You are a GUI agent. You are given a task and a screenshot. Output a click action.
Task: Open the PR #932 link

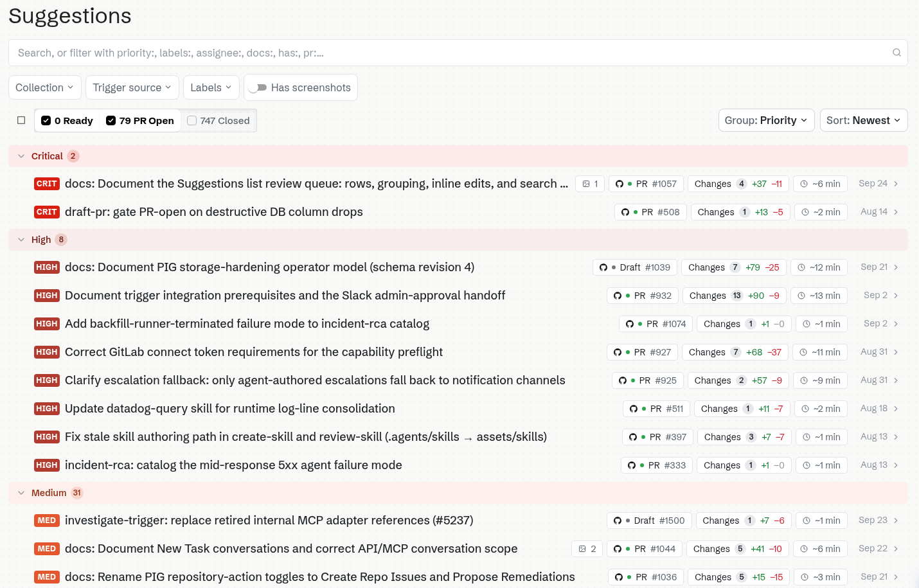point(643,296)
